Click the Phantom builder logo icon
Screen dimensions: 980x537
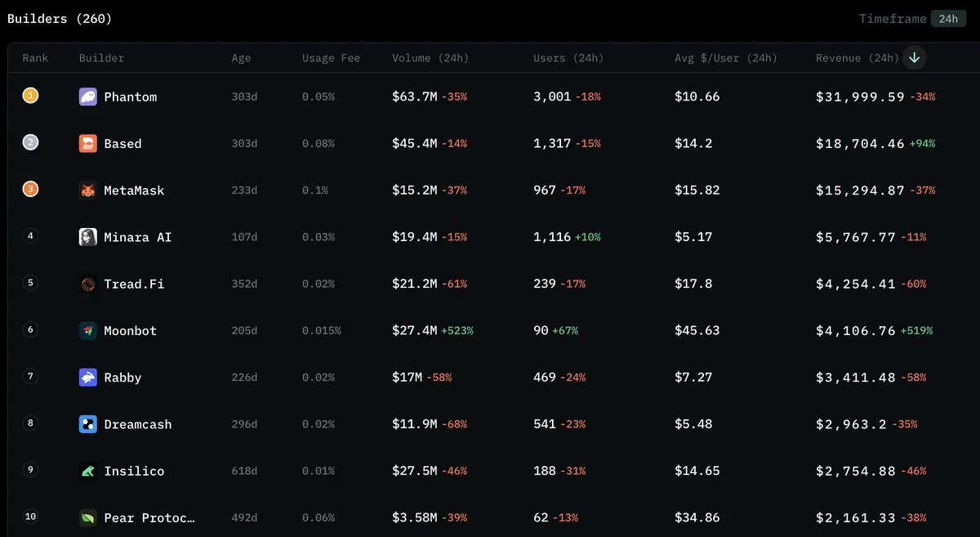(87, 96)
